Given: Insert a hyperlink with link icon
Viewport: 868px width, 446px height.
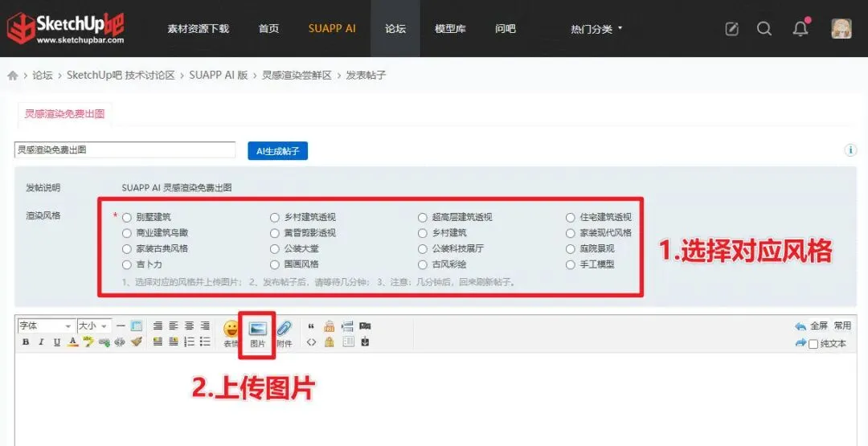Looking at the screenshot, I should coord(104,342).
